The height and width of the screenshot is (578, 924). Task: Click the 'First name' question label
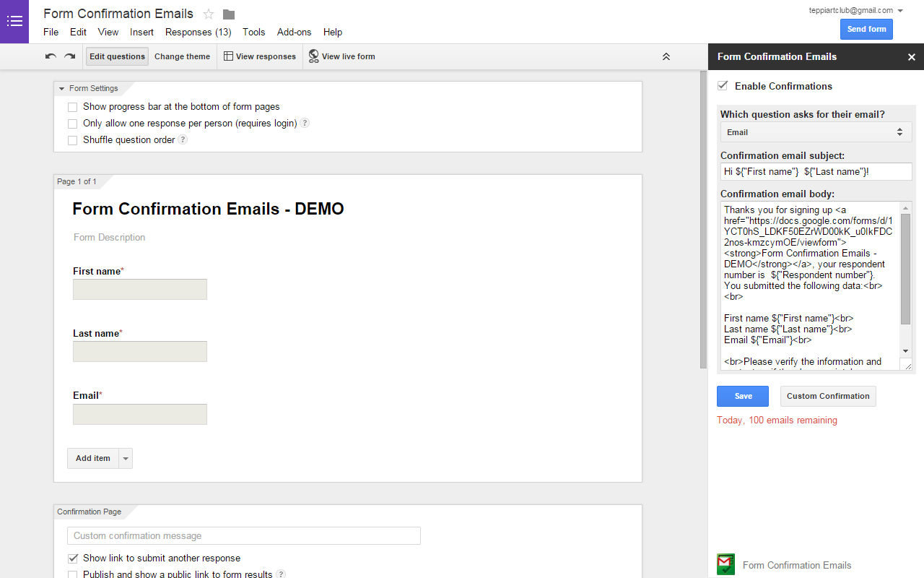[x=97, y=271]
